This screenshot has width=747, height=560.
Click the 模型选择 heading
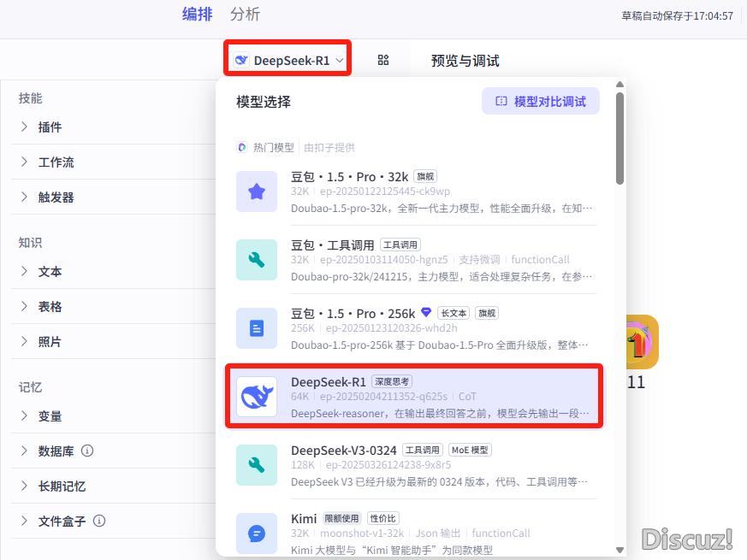pyautogui.click(x=264, y=102)
